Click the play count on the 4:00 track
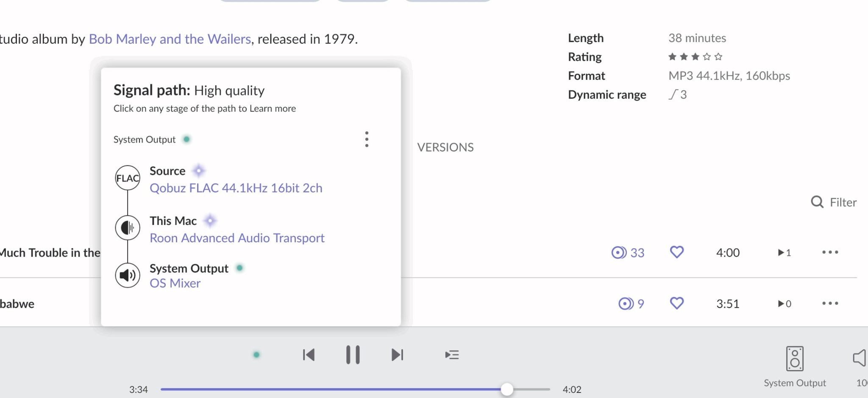 pos(785,252)
